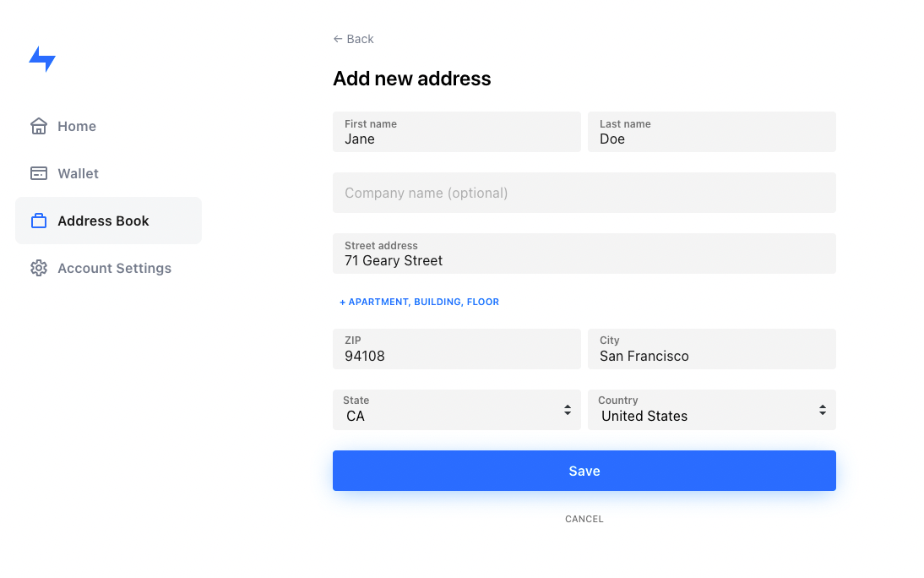Navigate to the Address Book section
The image size is (924, 578).
(x=103, y=220)
